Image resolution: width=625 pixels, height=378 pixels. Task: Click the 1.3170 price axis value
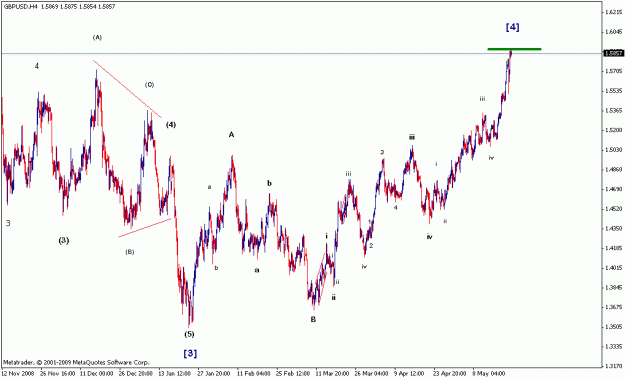pyautogui.click(x=614, y=366)
